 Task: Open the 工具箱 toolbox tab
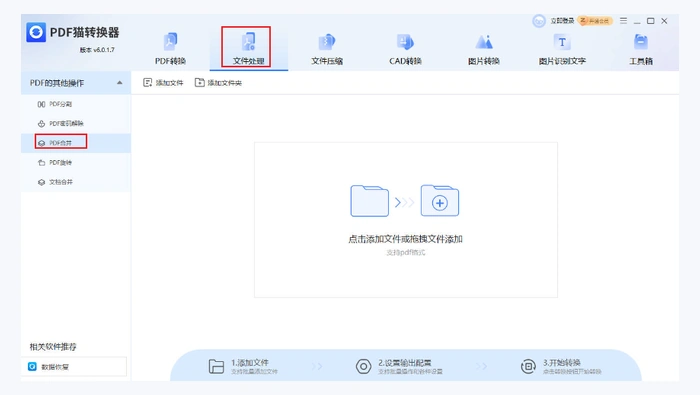point(641,48)
